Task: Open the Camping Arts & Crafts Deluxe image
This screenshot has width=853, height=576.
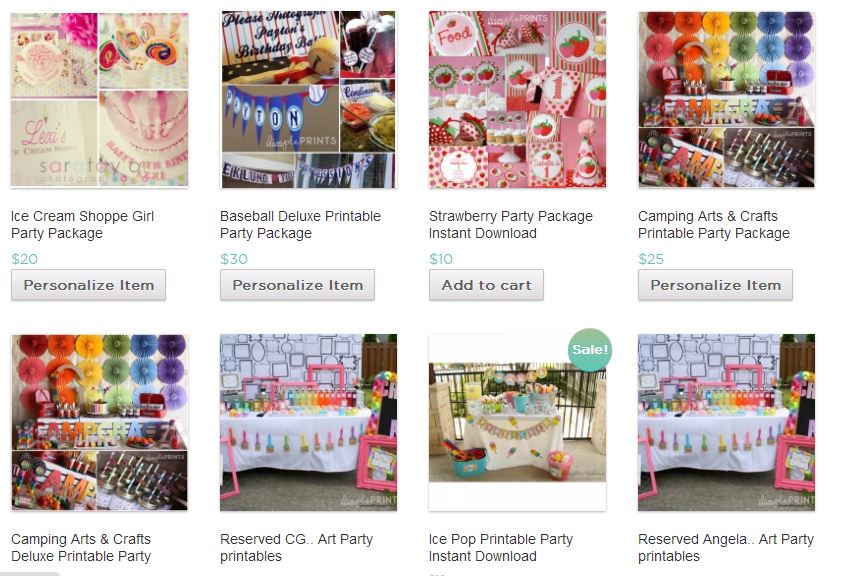Action: tap(100, 423)
